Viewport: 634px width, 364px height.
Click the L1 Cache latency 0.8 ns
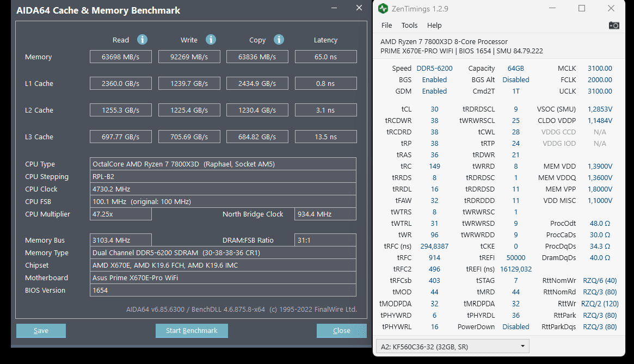(x=325, y=84)
